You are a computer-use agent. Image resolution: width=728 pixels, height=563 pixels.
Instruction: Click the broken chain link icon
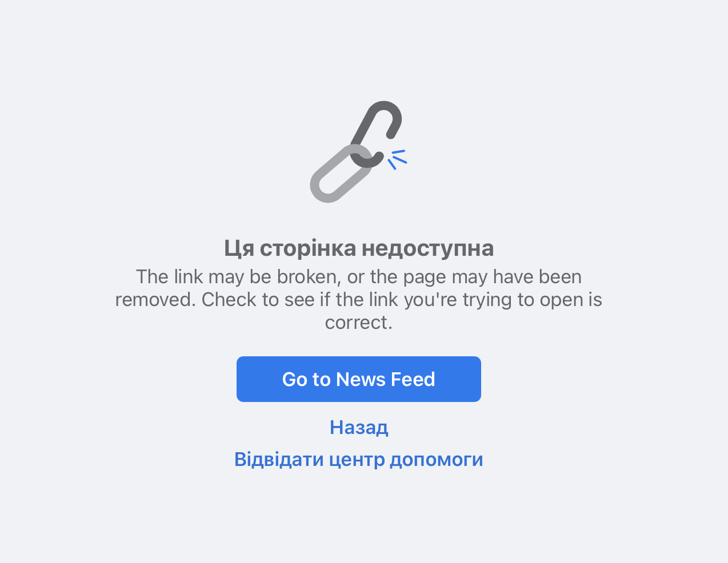358,152
